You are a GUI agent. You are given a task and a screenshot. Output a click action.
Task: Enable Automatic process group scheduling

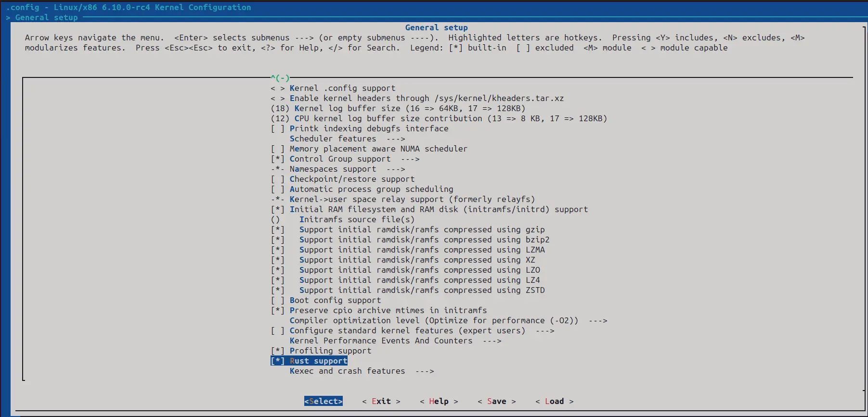[x=362, y=189]
